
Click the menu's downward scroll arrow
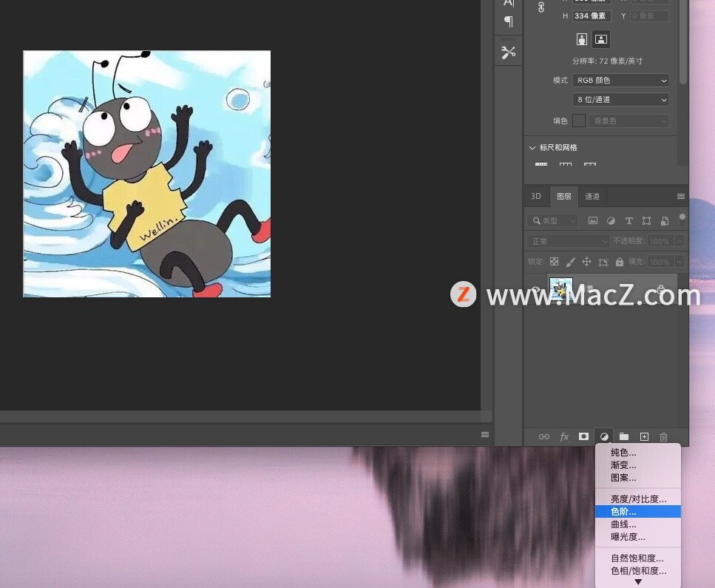point(638,582)
